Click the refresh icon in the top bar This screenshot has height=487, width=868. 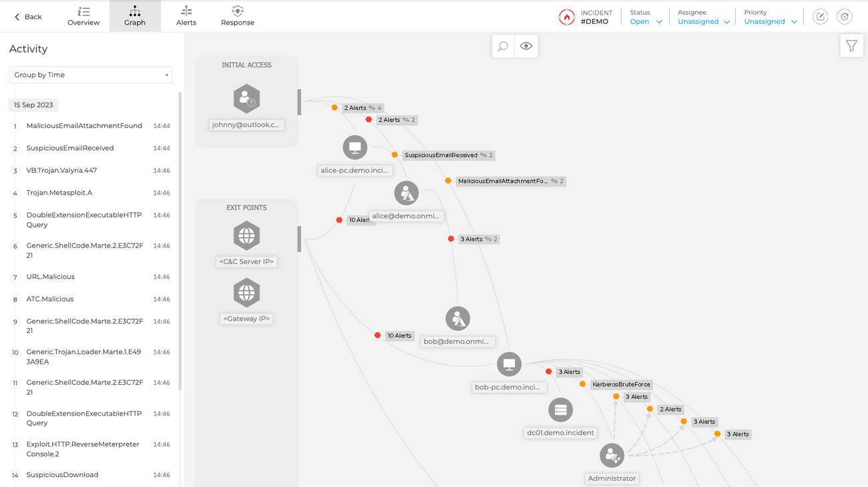[x=844, y=16]
